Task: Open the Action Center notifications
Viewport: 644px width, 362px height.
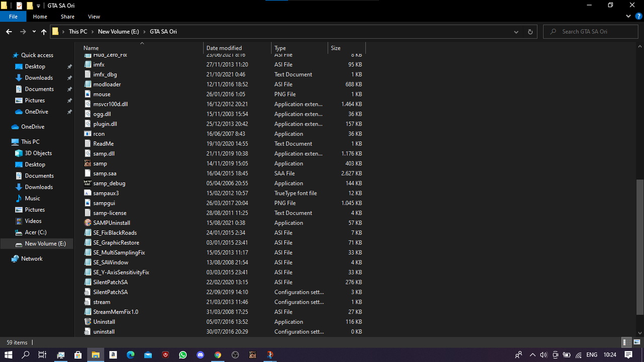Action: (628, 354)
